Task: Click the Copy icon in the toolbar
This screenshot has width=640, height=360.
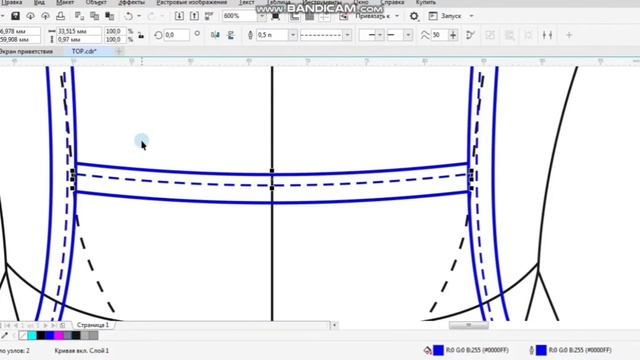Action: (x=95, y=16)
